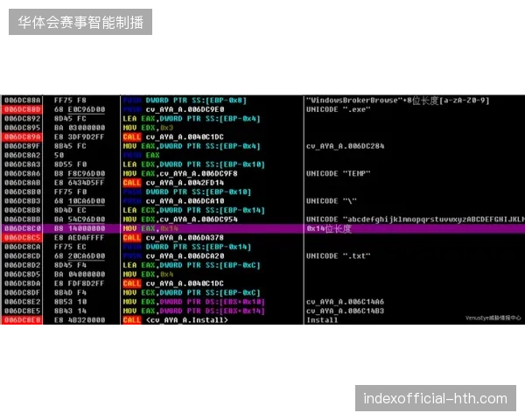Select highlighted instruction MOV EAX,0x14
This screenshot has height=420, width=525.
tap(150, 228)
